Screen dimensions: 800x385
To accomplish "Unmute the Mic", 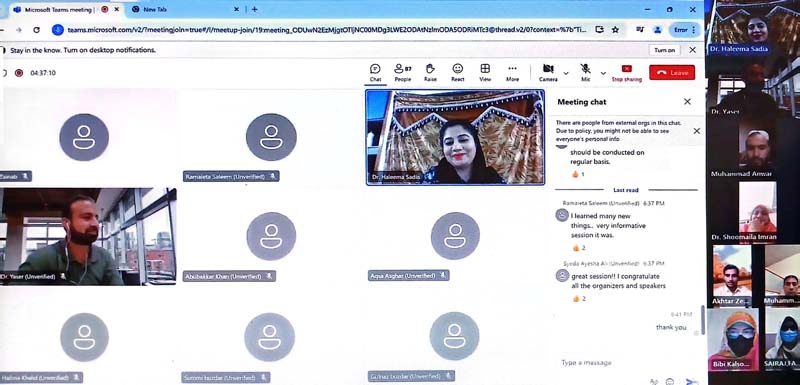I will coord(586,73).
